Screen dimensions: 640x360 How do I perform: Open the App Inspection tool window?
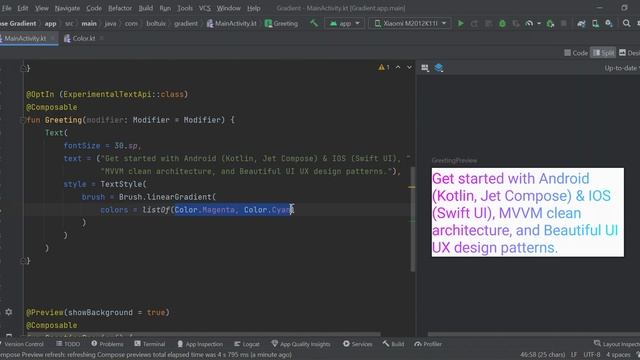click(x=200, y=344)
